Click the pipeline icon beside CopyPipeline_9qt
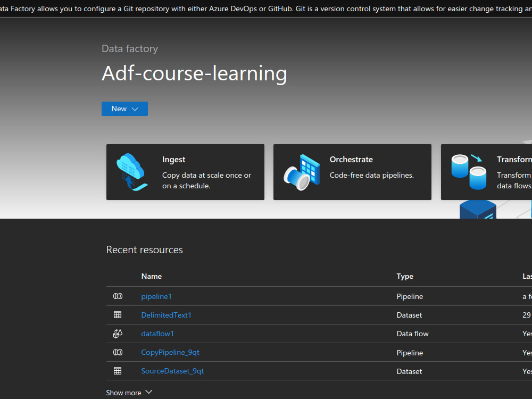This screenshot has width=532, height=399. pyautogui.click(x=118, y=352)
